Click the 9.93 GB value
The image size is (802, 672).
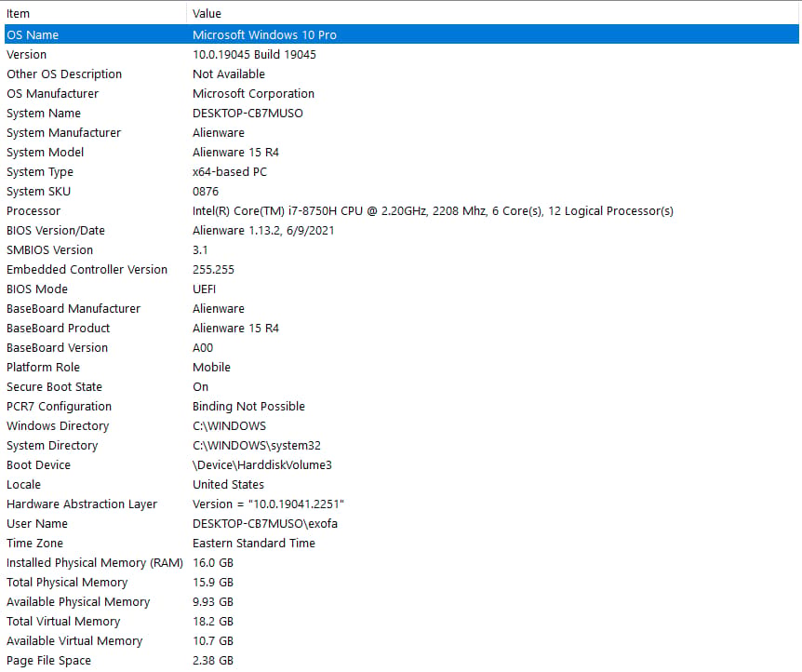213,602
